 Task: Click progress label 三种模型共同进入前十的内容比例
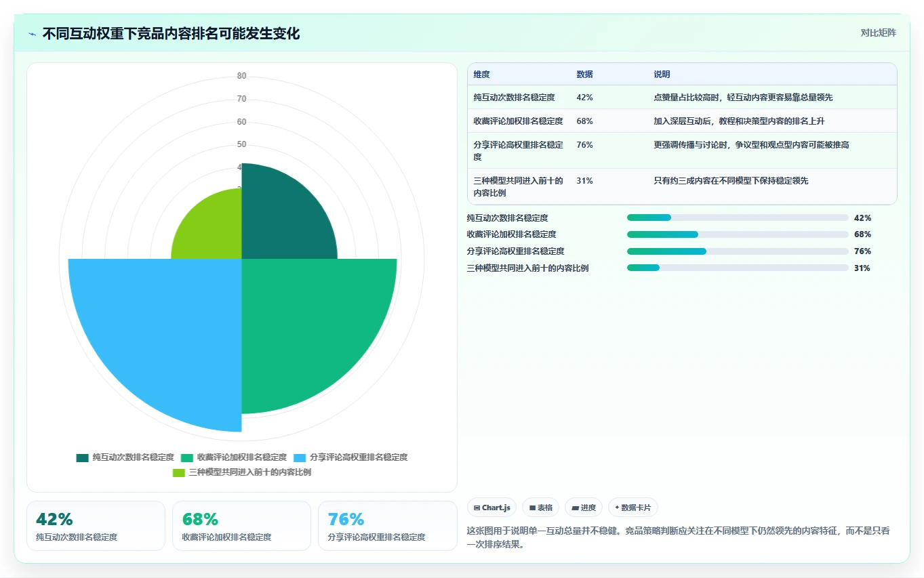[527, 268]
